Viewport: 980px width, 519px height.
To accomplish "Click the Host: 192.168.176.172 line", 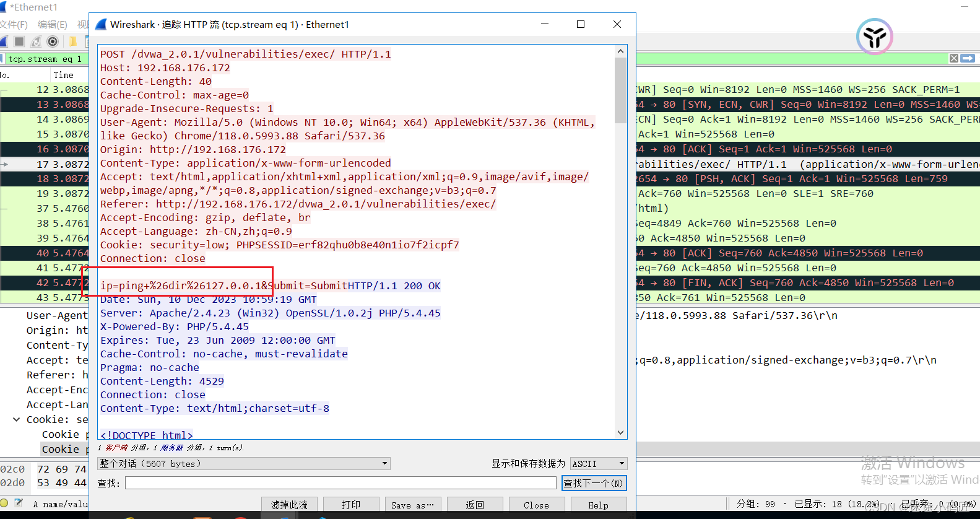I will [165, 68].
